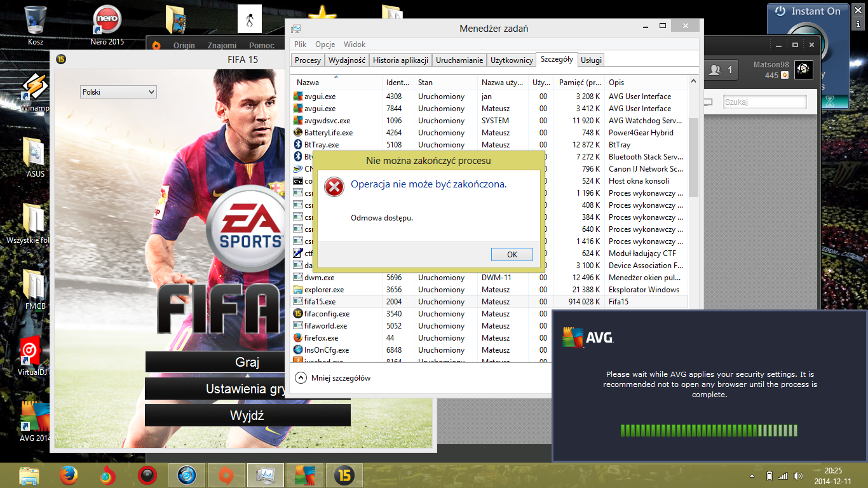Open the volume control in the system tray
868x488 pixels.
click(798, 476)
